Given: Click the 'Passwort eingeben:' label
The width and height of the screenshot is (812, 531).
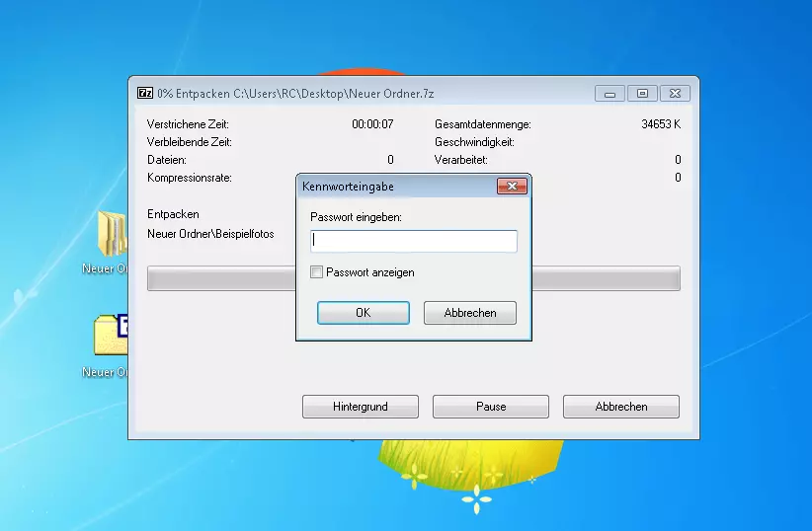Looking at the screenshot, I should point(356,217).
